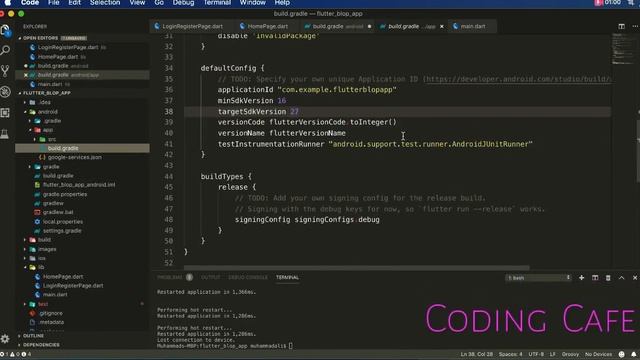Open the Debug Console panel tab

(x=248, y=278)
